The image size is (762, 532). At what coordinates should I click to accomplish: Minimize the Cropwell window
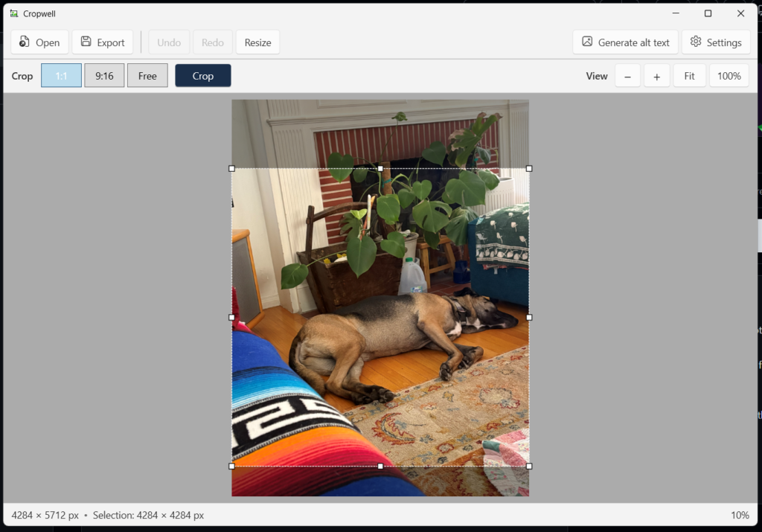pos(676,13)
